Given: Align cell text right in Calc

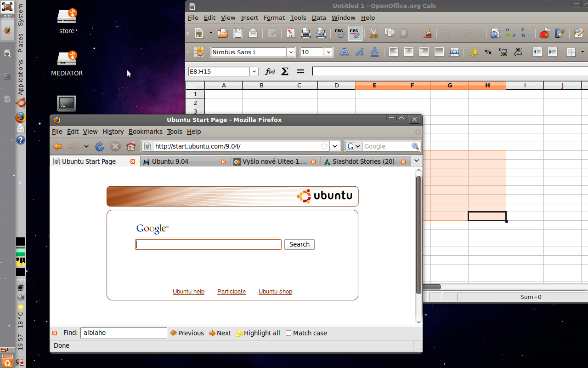Looking at the screenshot, I should [x=424, y=52].
